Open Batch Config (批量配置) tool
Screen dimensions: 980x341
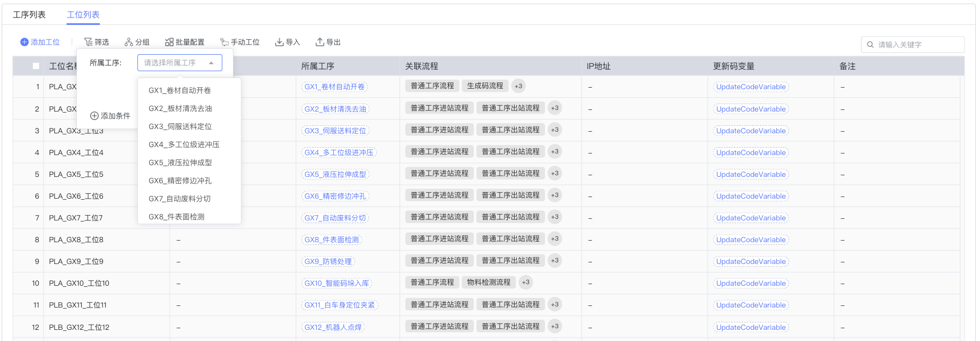tap(169, 42)
